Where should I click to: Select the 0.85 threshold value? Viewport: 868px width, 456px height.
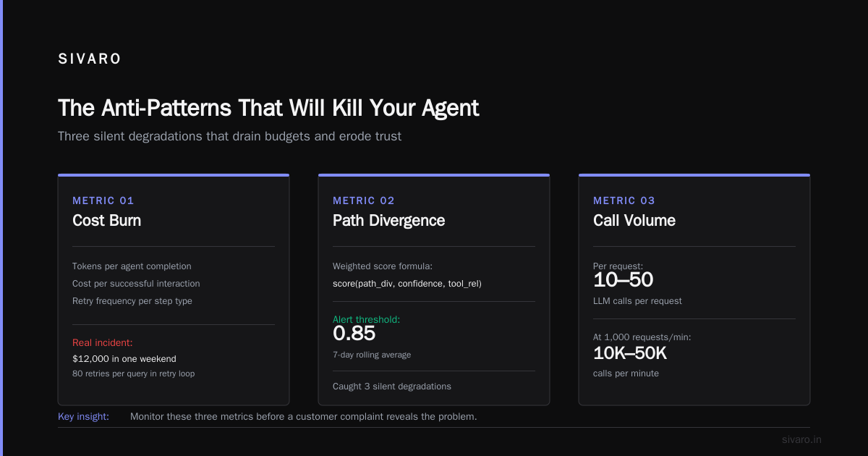(x=354, y=334)
